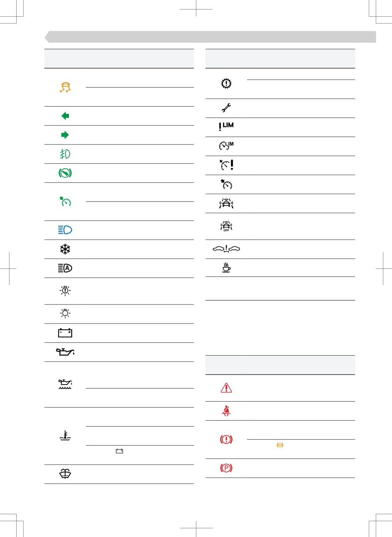The image size is (392, 537).
Task: Click the gear with exclamation mark icon
Action: pos(226,83)
